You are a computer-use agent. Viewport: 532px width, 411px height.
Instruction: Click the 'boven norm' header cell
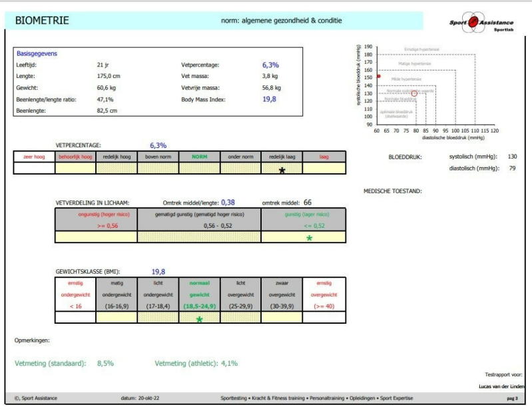[x=158, y=157]
